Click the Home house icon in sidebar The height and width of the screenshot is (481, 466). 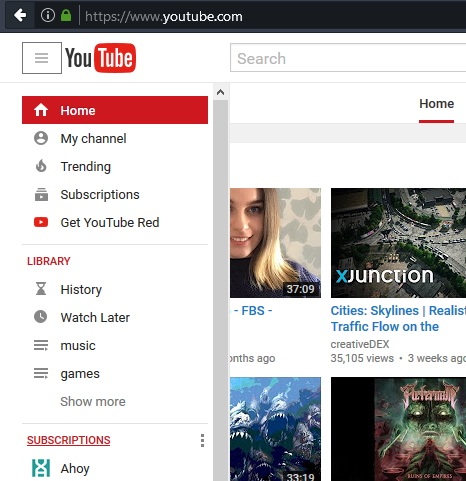[41, 110]
